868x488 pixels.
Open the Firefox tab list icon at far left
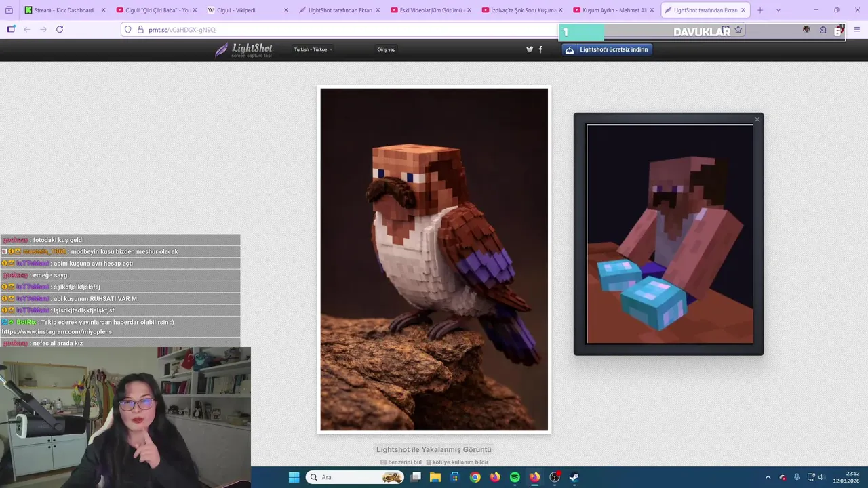point(9,10)
